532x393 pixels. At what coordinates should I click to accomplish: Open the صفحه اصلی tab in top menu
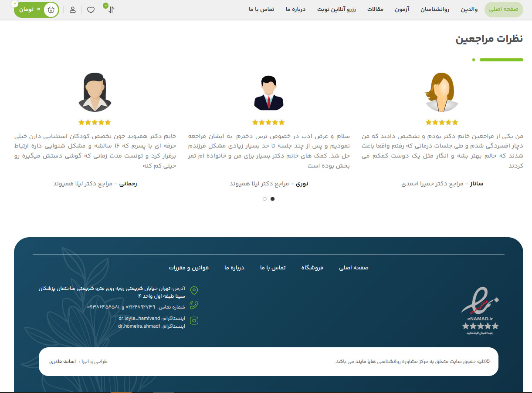[x=503, y=9]
